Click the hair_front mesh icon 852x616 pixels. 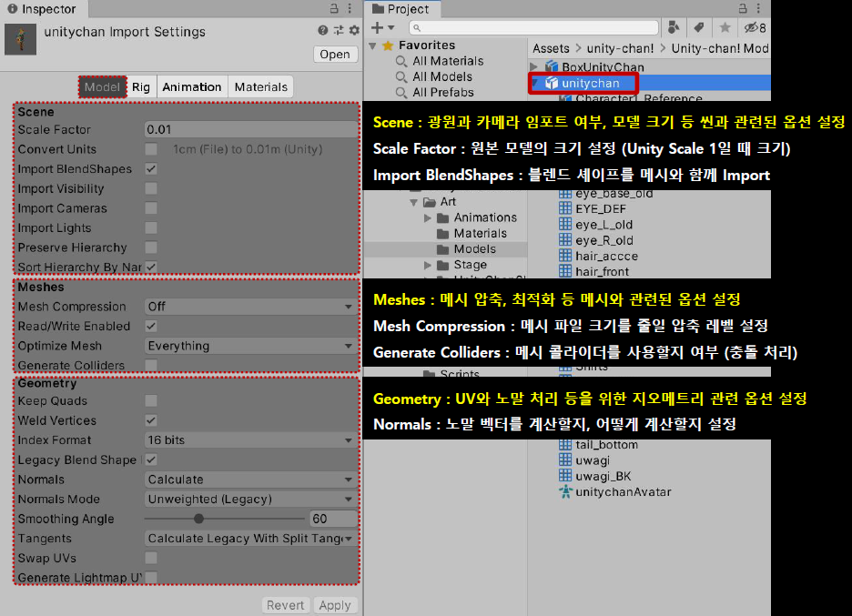tap(565, 271)
